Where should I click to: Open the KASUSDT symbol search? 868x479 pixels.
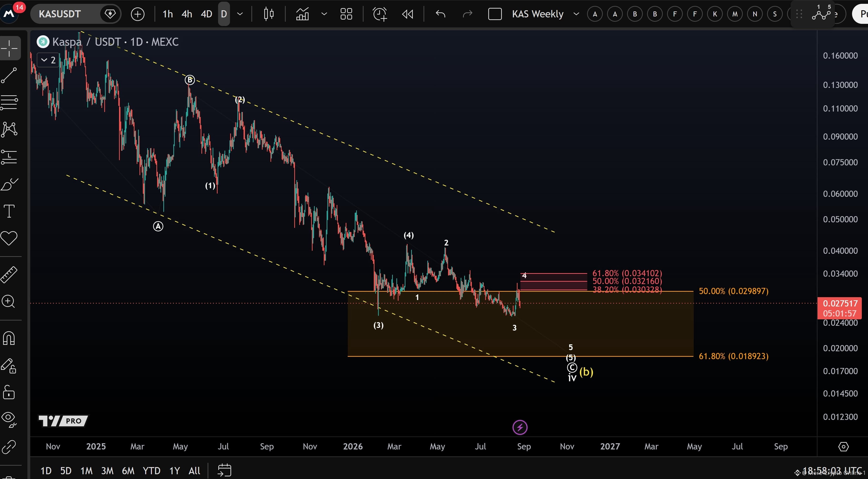(x=60, y=14)
